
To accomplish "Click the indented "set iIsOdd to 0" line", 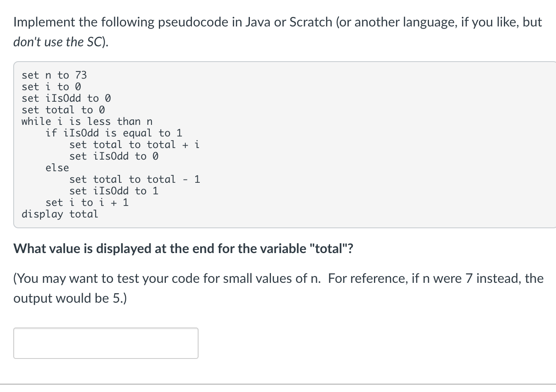I will click(x=114, y=156).
